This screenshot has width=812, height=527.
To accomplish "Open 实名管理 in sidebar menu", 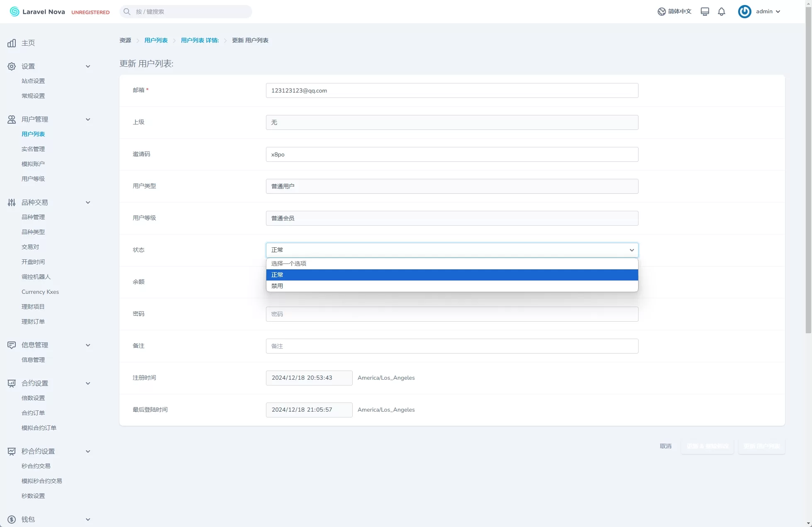I will click(33, 149).
